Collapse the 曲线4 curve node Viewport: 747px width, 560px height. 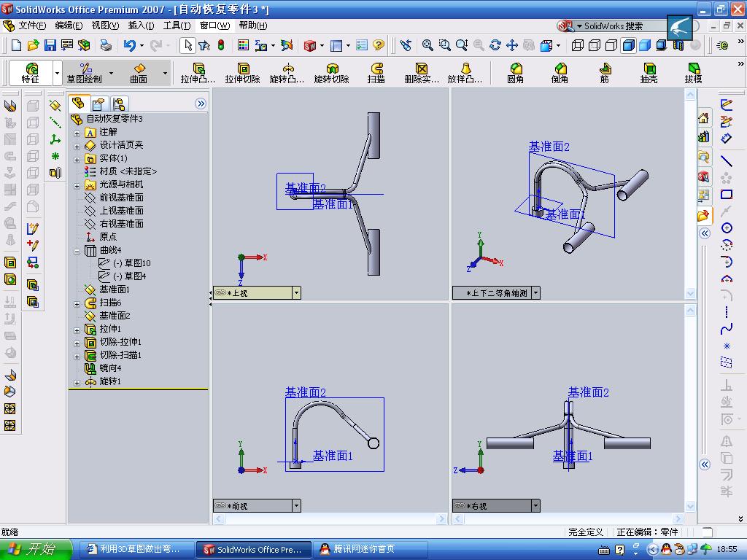pyautogui.click(x=77, y=252)
